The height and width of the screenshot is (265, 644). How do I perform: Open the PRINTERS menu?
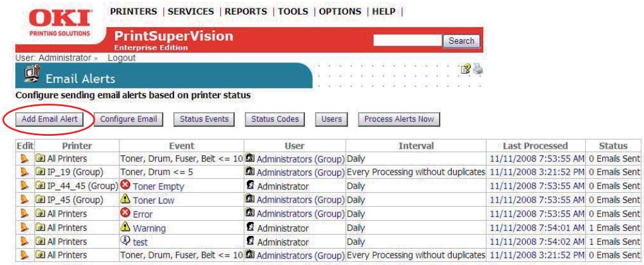click(133, 12)
